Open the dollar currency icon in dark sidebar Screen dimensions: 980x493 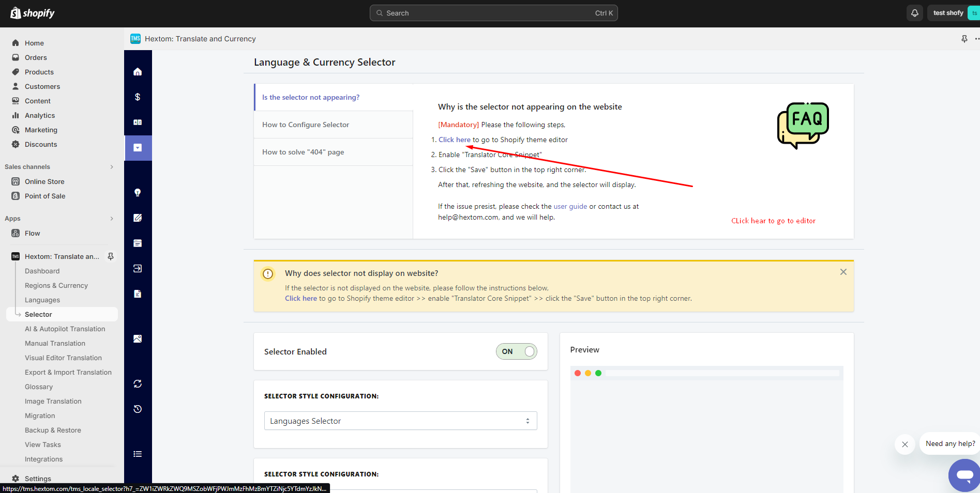pos(138,97)
